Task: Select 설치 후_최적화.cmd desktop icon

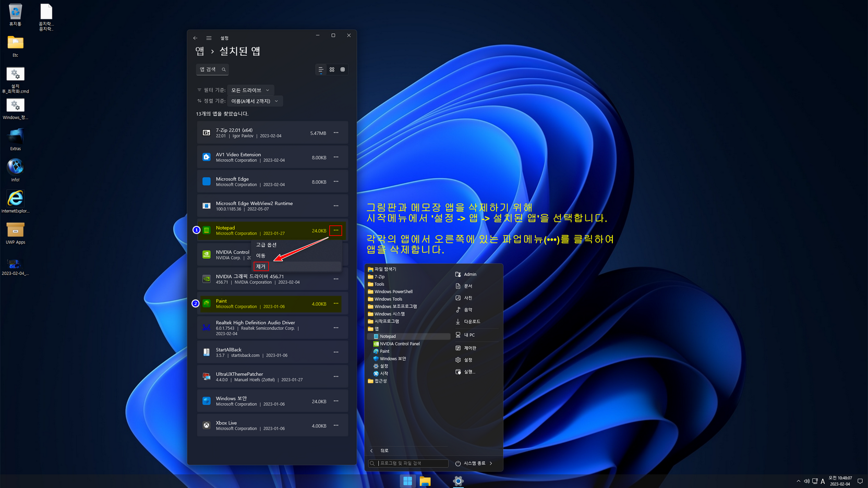Action: point(15,80)
